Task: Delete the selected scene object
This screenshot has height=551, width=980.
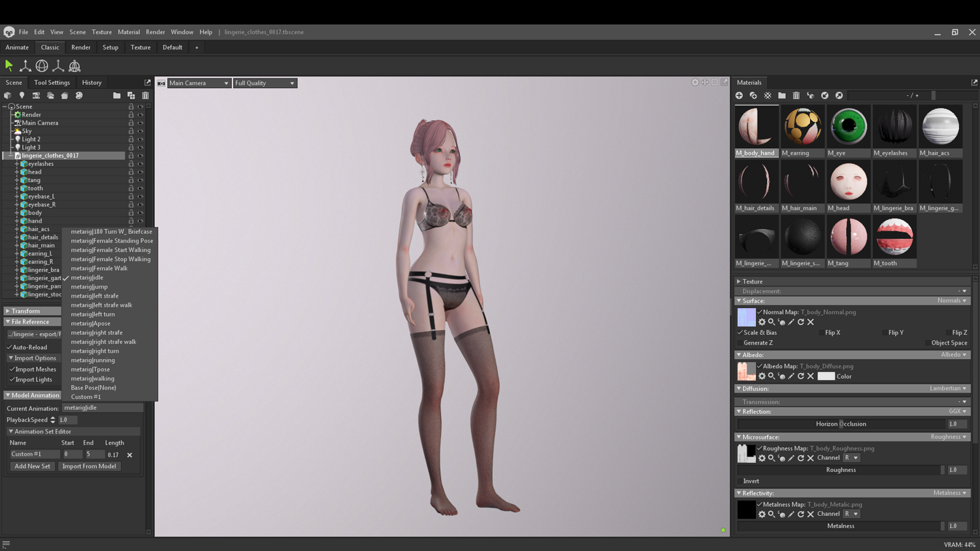Action: (145, 95)
